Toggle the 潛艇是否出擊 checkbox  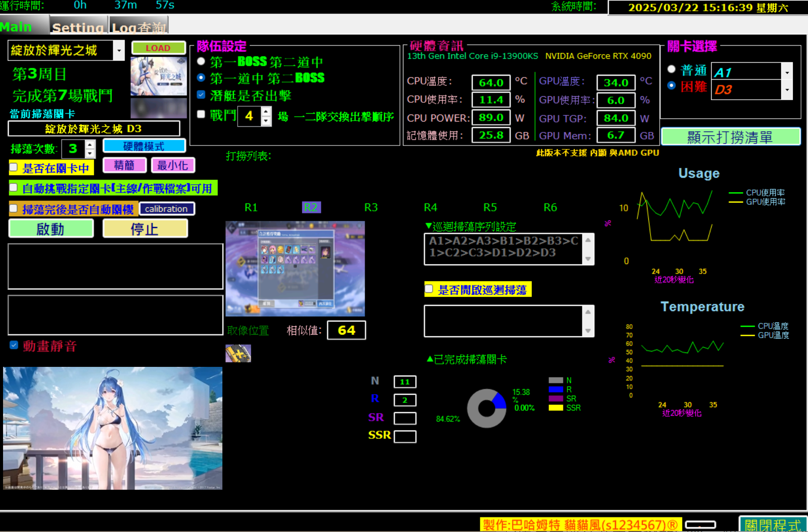pos(201,95)
